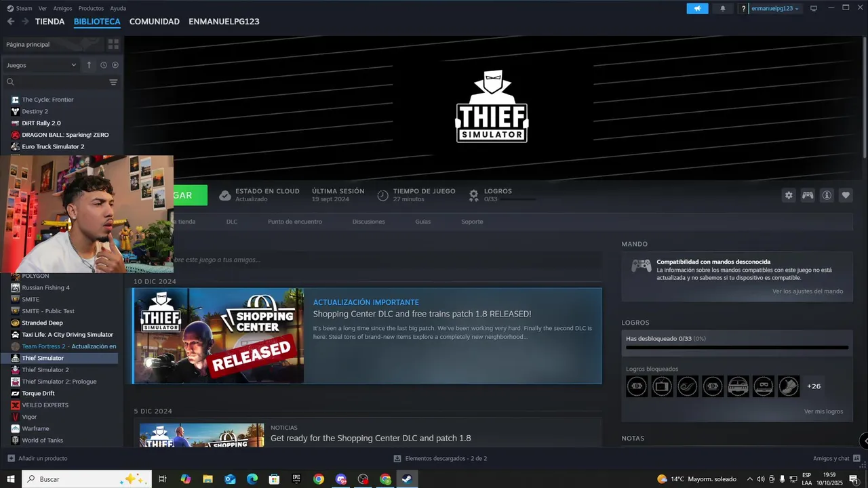
Task: Open the Amigos menu
Action: 62,8
